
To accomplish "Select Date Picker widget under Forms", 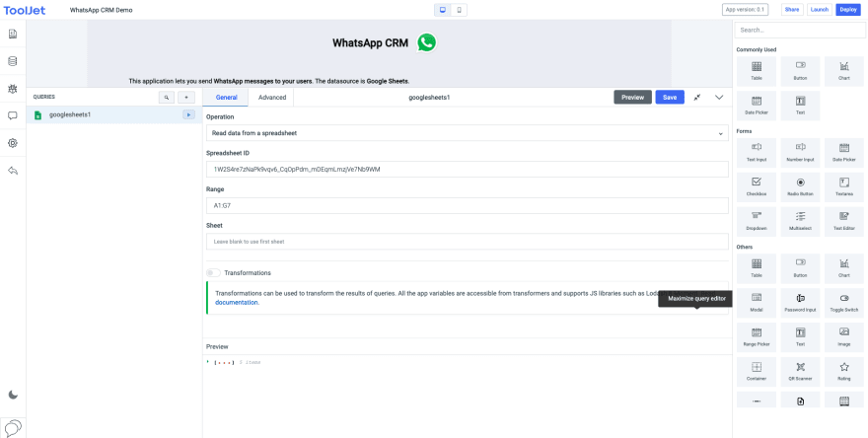I will pos(844,152).
